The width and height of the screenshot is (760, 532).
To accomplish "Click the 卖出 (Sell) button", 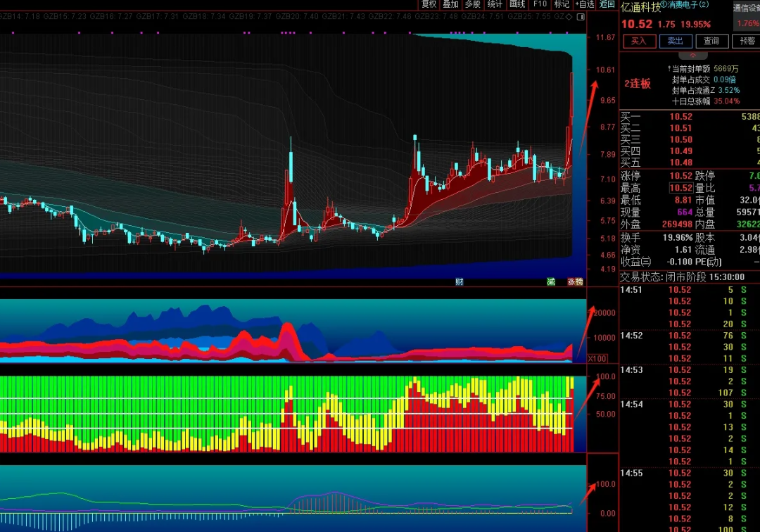I will tap(675, 41).
